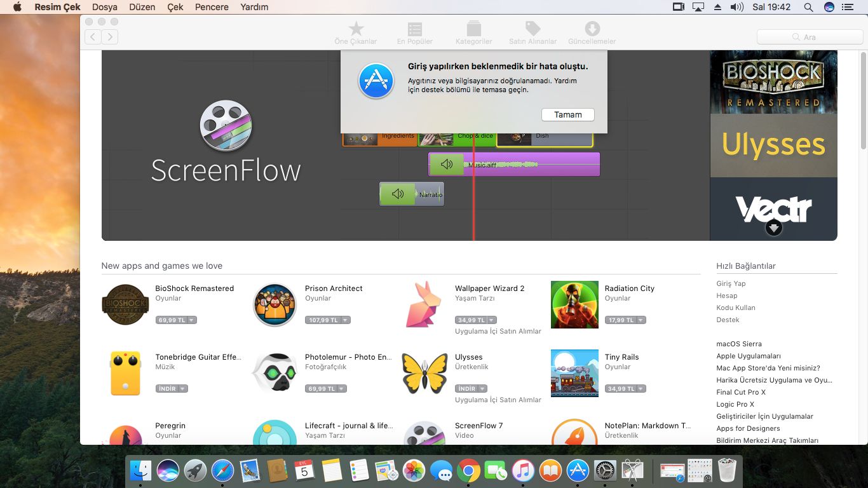Click the Giriş Yap quick link
The height and width of the screenshot is (488, 868).
pyautogui.click(x=731, y=283)
